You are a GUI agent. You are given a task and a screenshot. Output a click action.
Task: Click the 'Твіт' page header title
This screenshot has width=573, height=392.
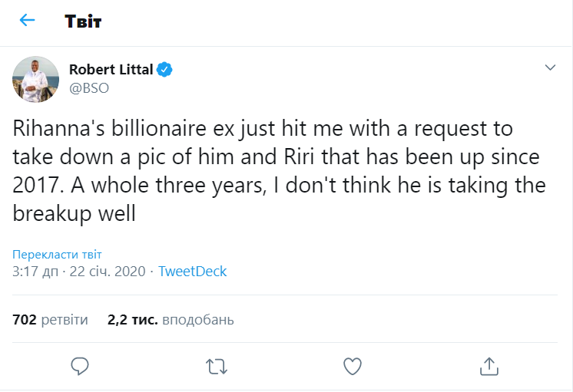(83, 21)
